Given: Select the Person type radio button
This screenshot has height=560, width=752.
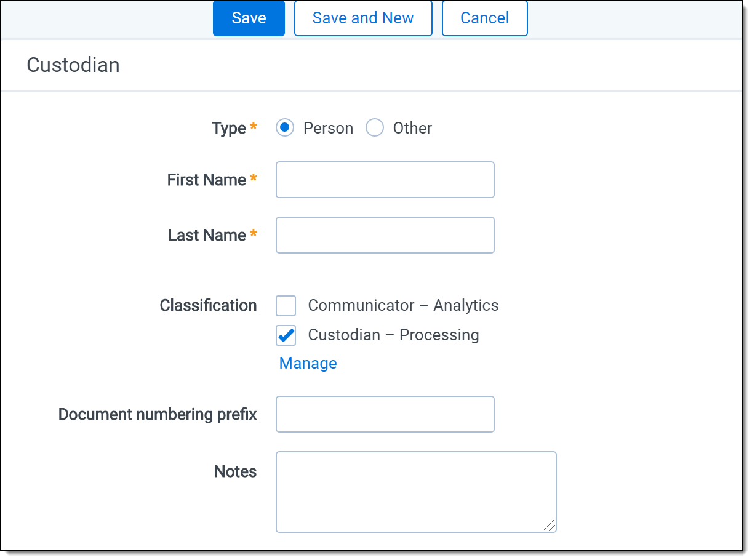Looking at the screenshot, I should [285, 128].
